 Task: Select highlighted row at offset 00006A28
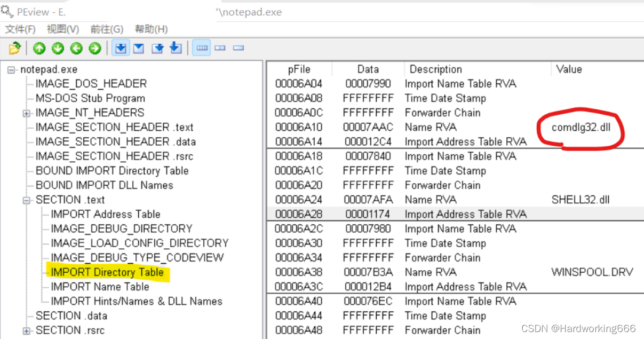(455, 214)
